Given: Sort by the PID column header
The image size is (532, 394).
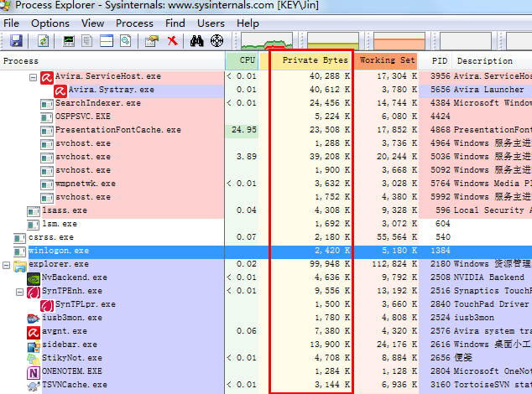Looking at the screenshot, I should pos(436,61).
